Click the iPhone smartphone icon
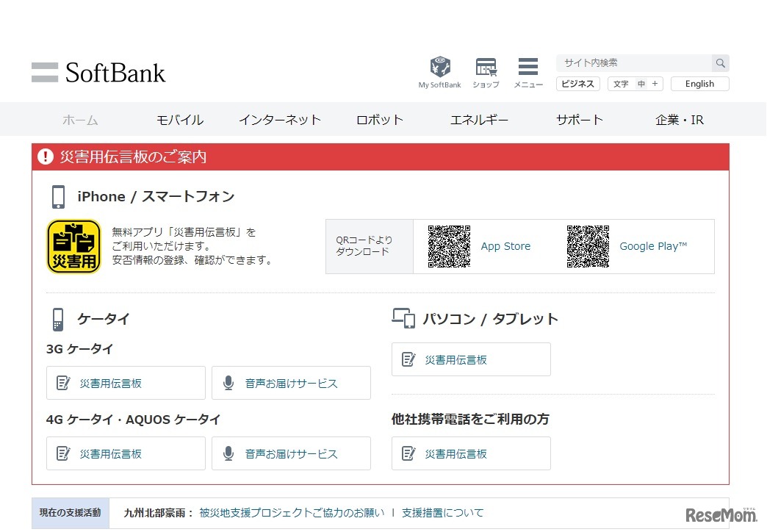767x532 pixels. (58, 197)
